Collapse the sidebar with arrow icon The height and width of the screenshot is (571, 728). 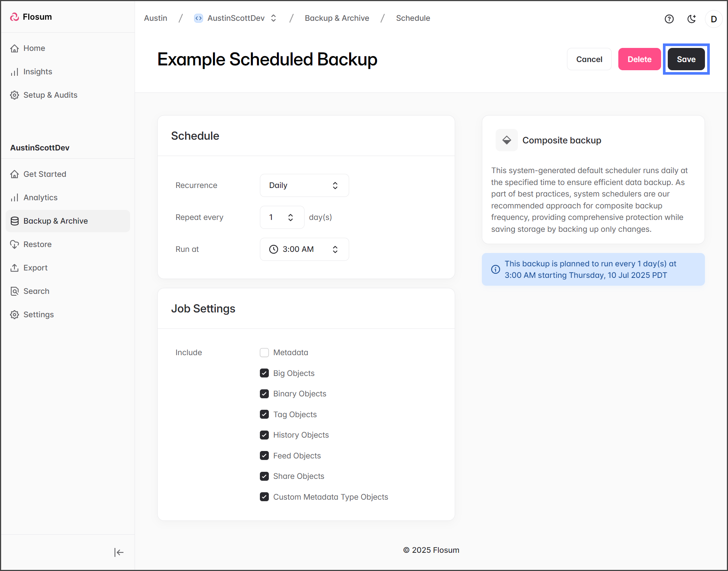[119, 552]
